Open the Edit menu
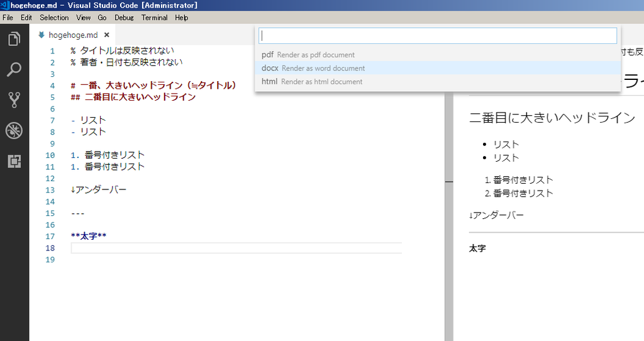The height and width of the screenshot is (341, 644). pos(26,18)
